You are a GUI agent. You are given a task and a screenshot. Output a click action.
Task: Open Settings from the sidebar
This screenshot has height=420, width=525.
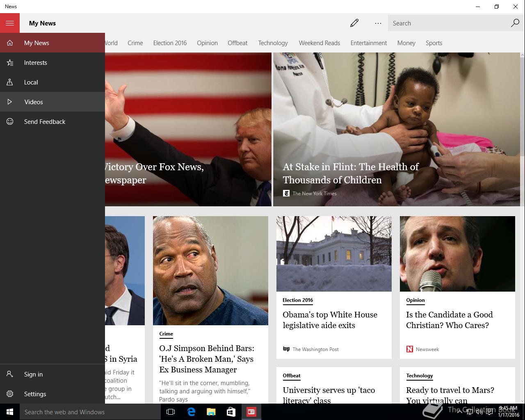52,394
